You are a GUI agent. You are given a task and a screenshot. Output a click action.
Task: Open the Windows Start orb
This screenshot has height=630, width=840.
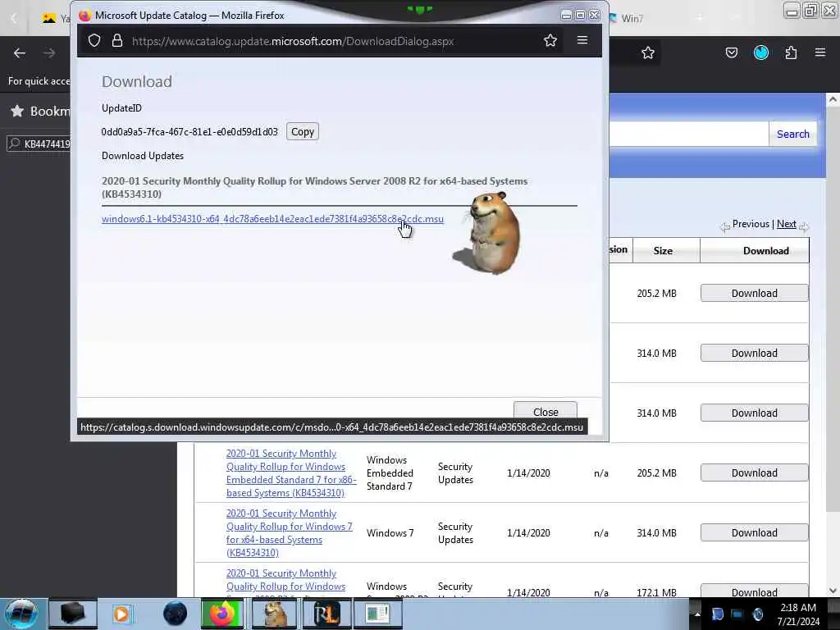21,614
